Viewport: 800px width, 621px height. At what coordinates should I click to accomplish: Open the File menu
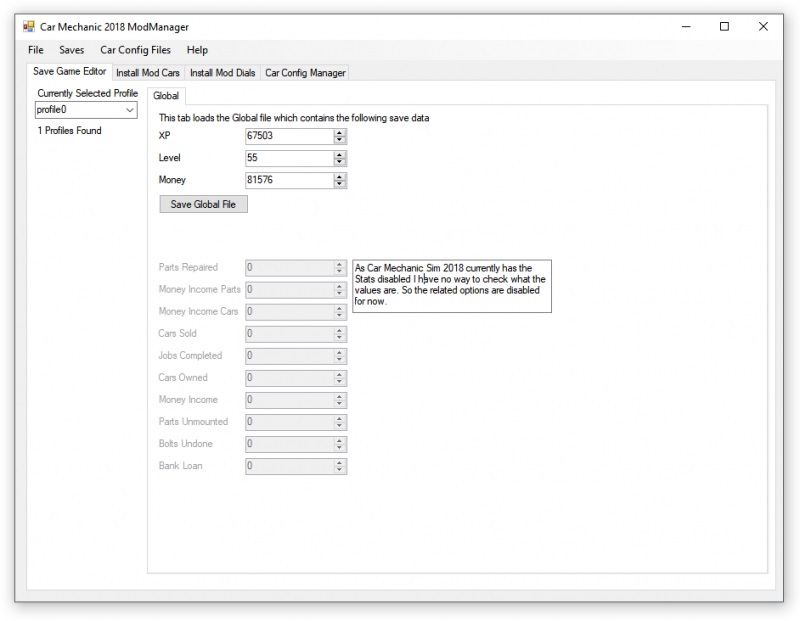tap(35, 49)
